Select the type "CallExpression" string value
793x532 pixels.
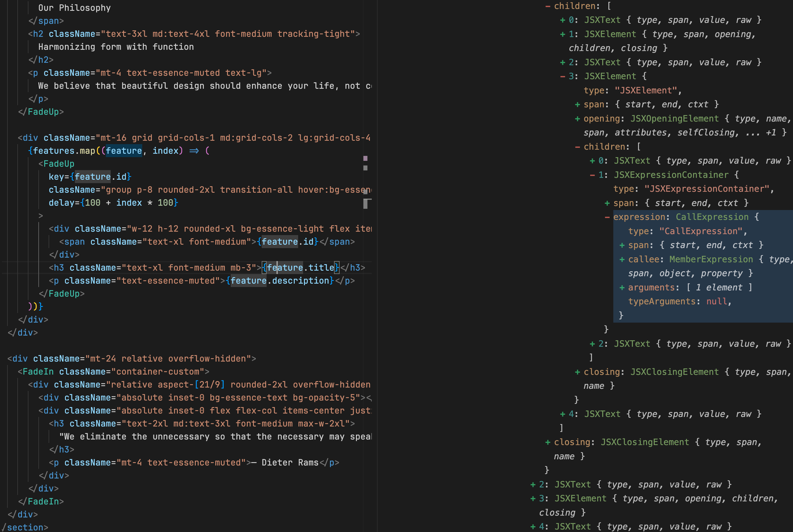tap(701, 231)
